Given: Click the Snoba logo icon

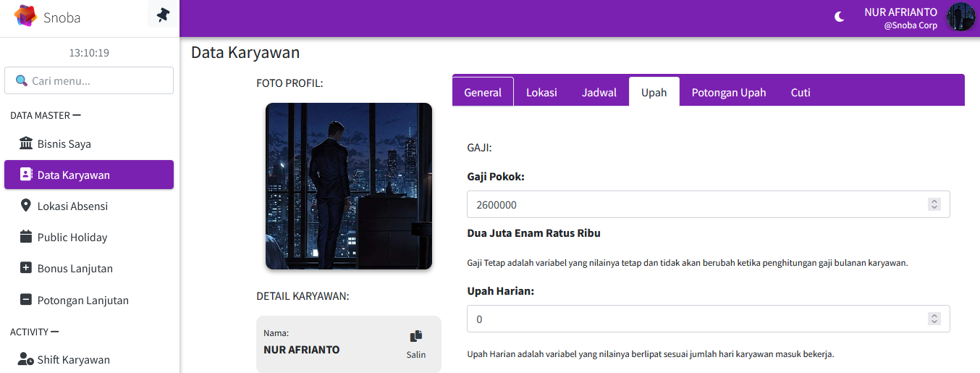Looking at the screenshot, I should pyautogui.click(x=25, y=16).
